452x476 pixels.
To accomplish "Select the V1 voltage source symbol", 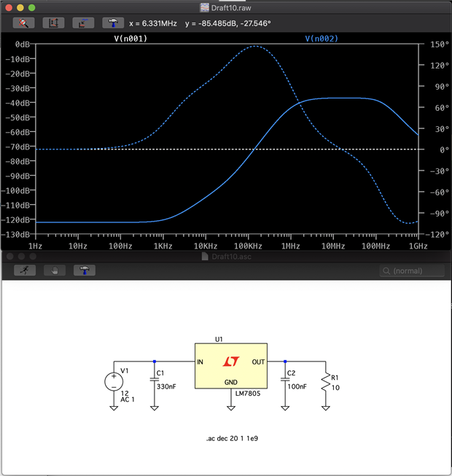I will [x=114, y=382].
